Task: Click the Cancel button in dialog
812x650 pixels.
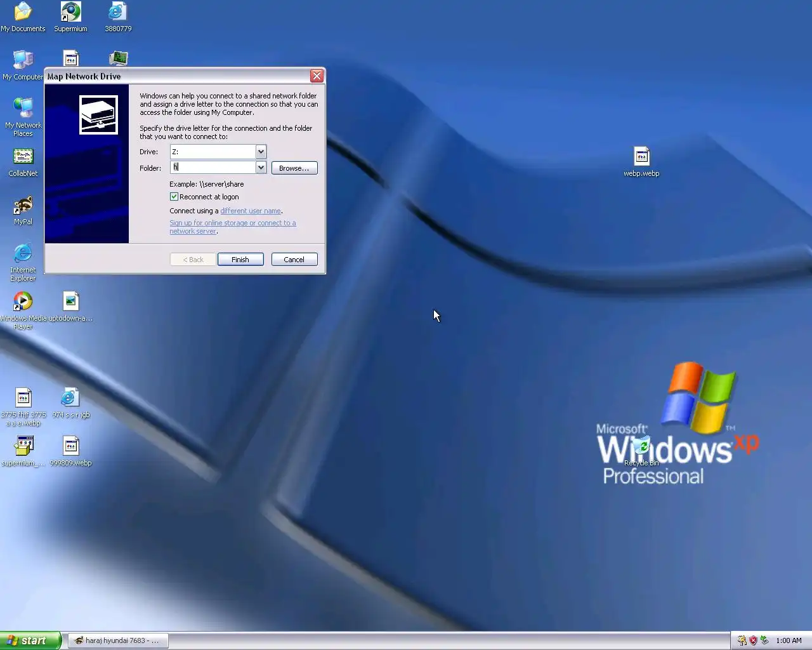Action: tap(294, 260)
